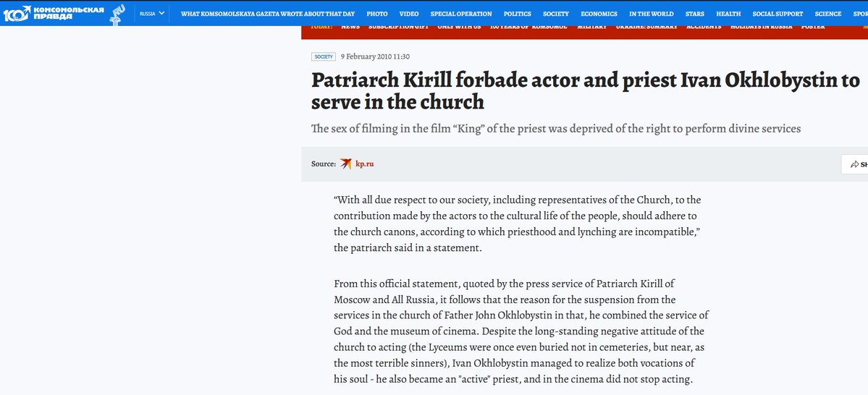Image resolution: width=868 pixels, height=395 pixels.
Task: Click the .RU column emblem icon
Action: pos(118,14)
